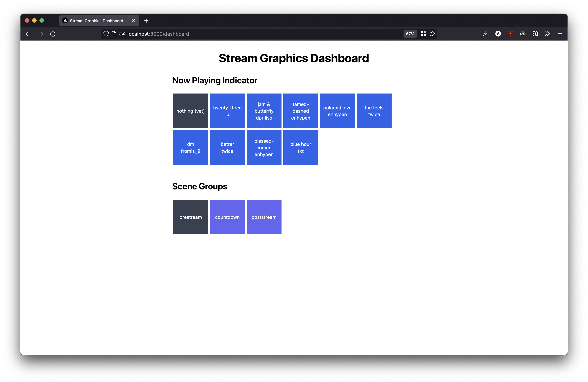Image resolution: width=588 pixels, height=382 pixels.
Task: Select the 'twenty-three iu' now playing button
Action: (227, 111)
